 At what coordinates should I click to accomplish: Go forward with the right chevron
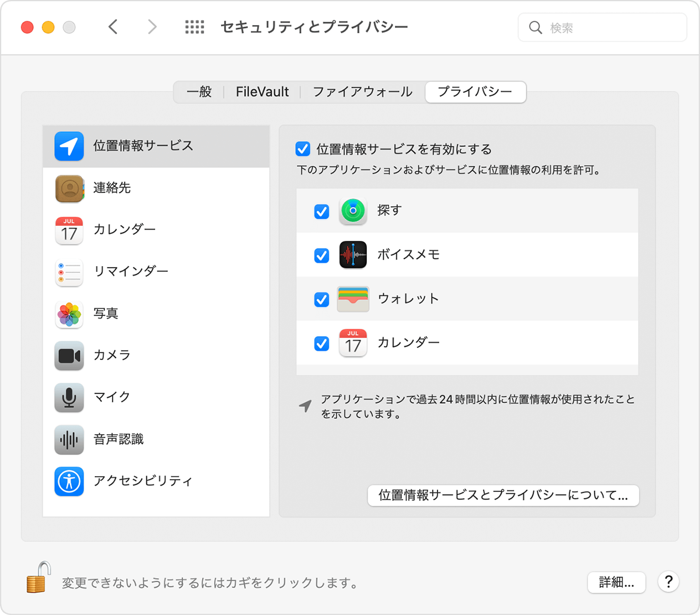tap(152, 27)
